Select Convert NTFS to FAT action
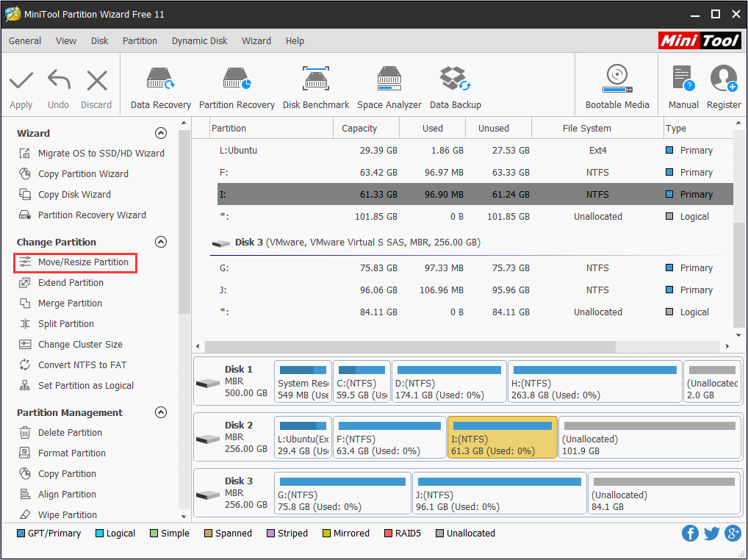The width and height of the screenshot is (748, 560). point(73,365)
